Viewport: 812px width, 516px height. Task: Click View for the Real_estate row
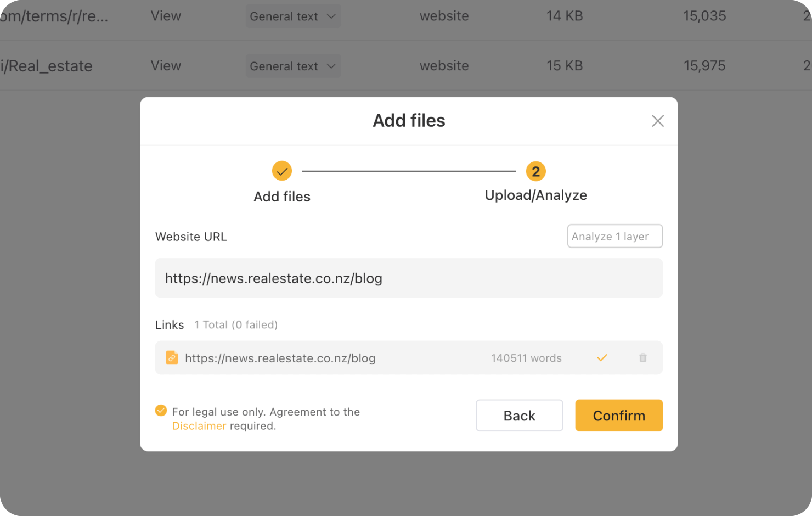click(166, 66)
